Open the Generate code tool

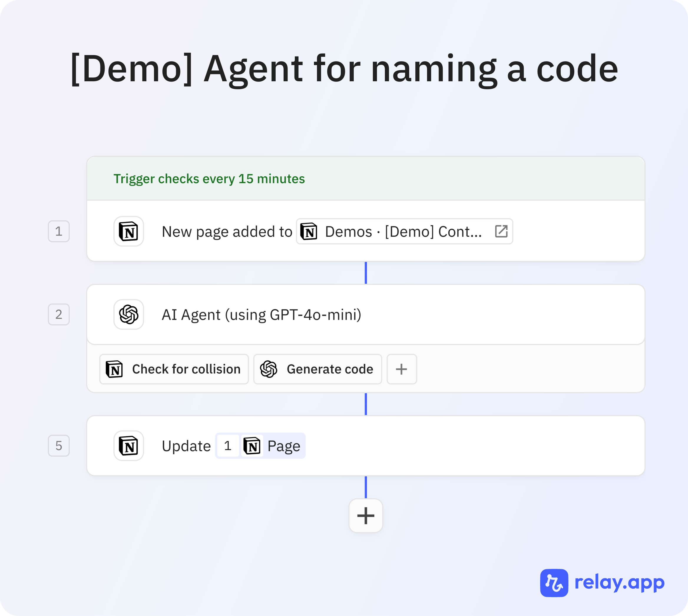pyautogui.click(x=330, y=369)
